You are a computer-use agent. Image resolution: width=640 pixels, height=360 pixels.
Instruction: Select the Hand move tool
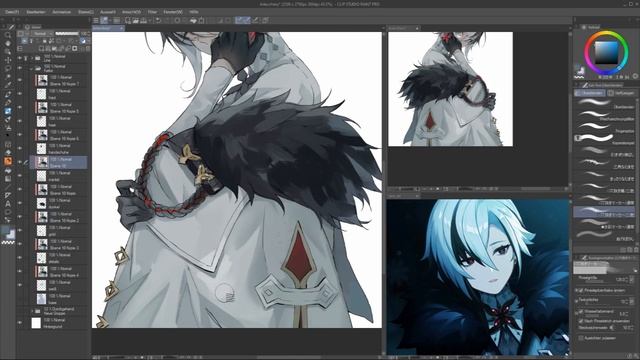click(x=8, y=43)
